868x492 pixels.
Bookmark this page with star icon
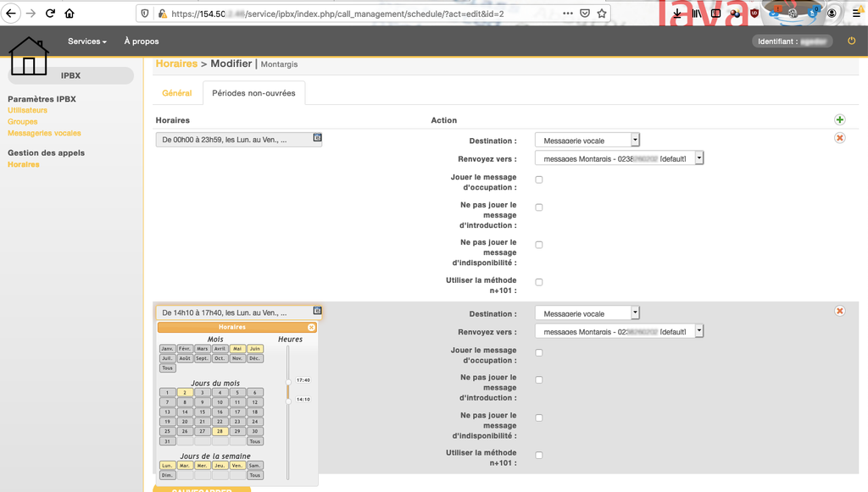(x=602, y=14)
